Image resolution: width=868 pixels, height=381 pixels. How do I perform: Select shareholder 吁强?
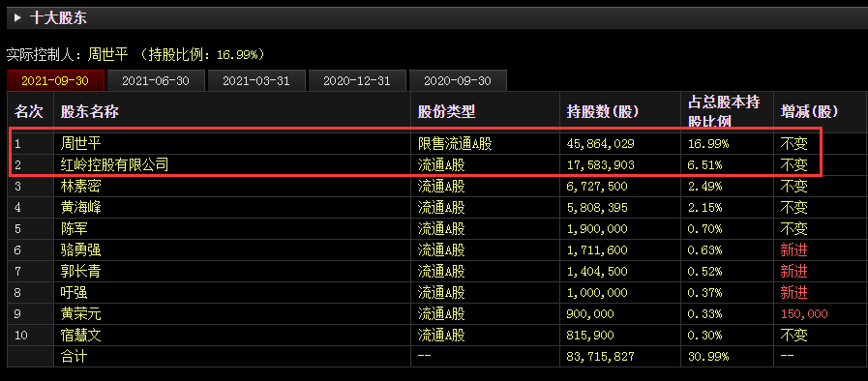click(75, 293)
